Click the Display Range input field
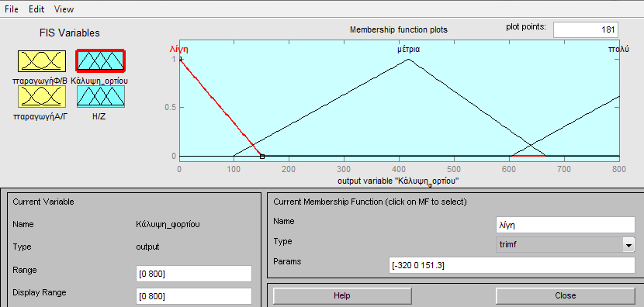The height and width of the screenshot is (307, 644). pyautogui.click(x=194, y=296)
